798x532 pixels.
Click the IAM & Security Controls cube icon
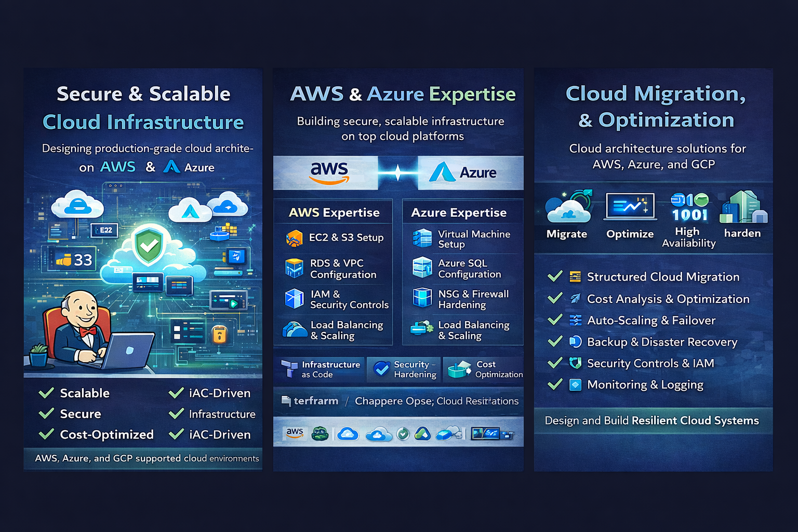[x=295, y=299]
